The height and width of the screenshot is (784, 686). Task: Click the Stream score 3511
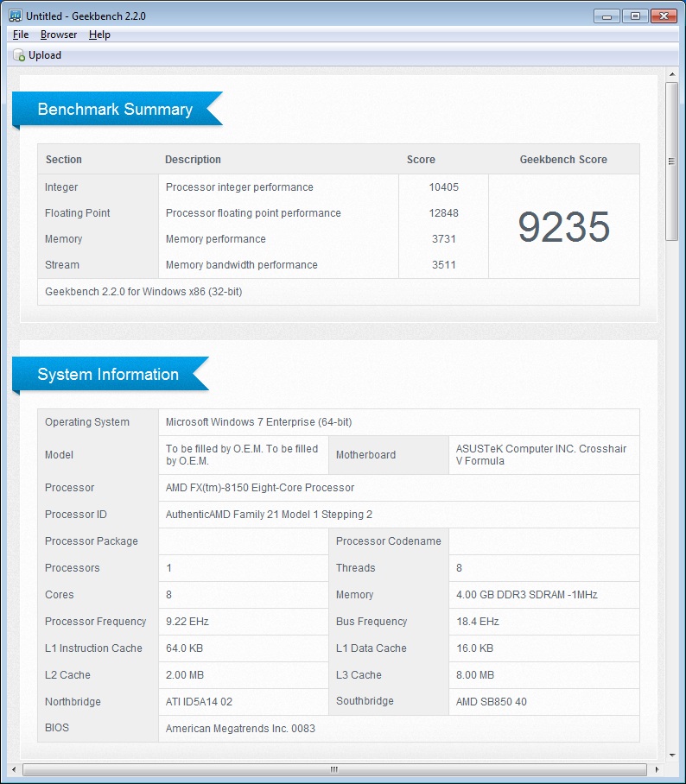[x=444, y=265]
